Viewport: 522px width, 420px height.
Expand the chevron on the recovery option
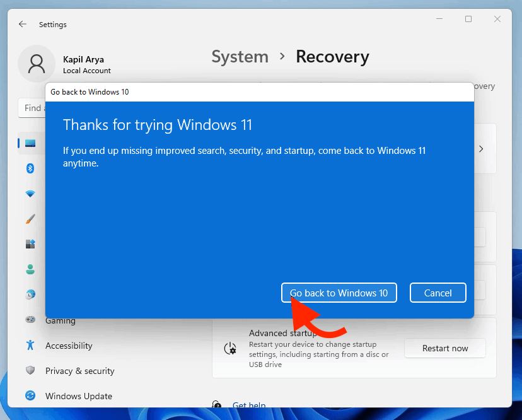pos(481,149)
